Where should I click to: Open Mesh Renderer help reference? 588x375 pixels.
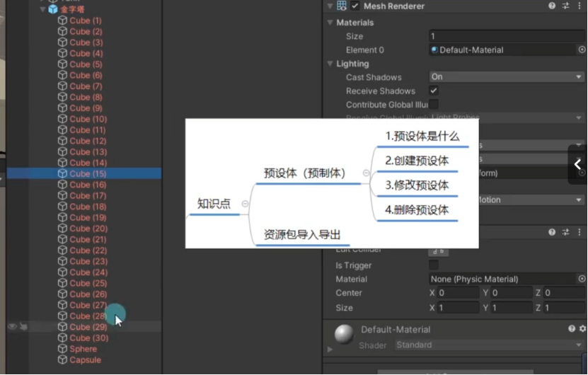pos(552,6)
